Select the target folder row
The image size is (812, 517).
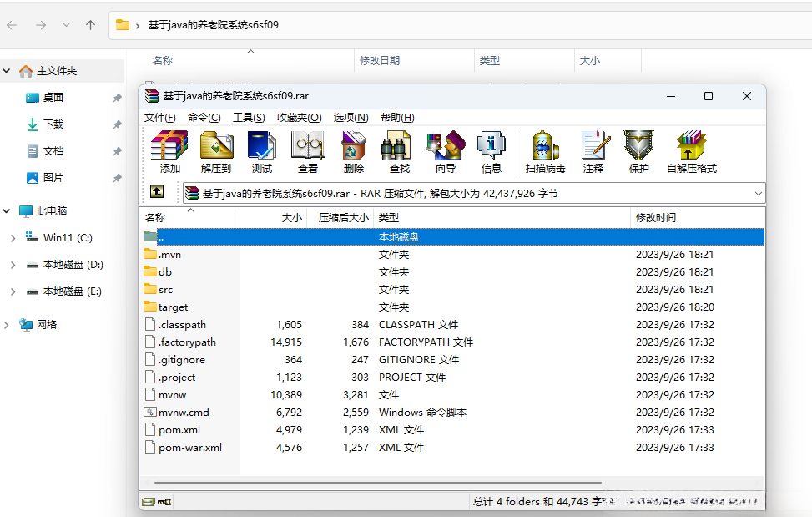coord(452,307)
